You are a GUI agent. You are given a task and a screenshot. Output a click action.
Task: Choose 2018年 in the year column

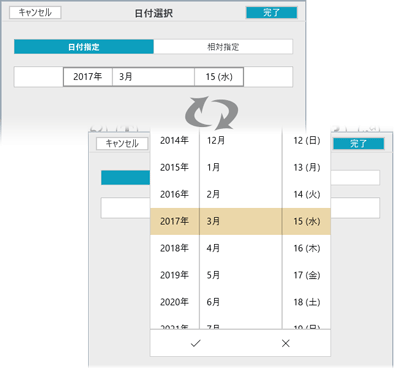[175, 248]
